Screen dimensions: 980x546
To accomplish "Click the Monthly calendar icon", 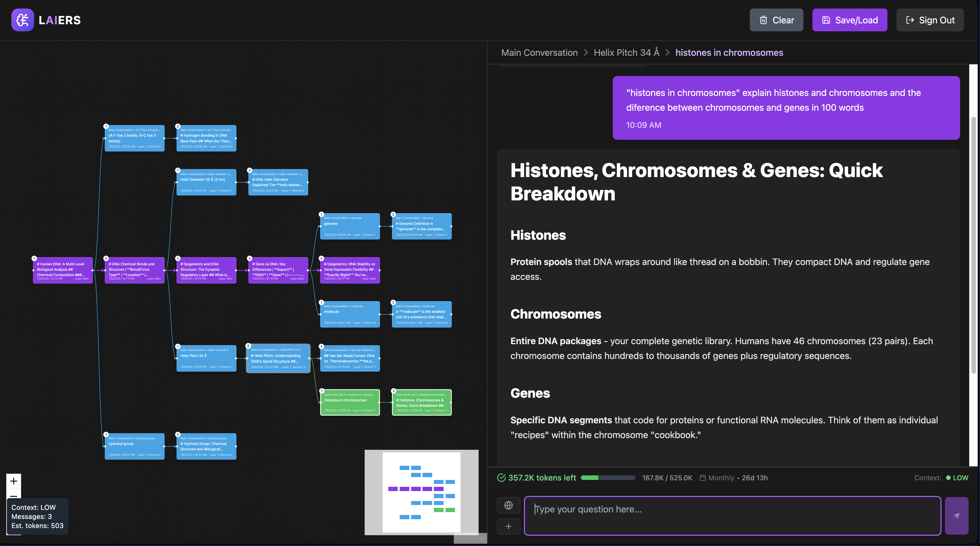I will (x=703, y=478).
